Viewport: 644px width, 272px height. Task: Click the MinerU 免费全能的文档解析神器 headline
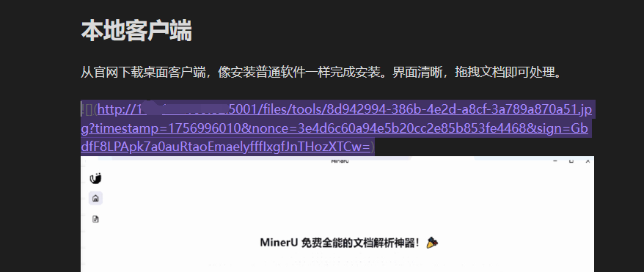coord(349,243)
